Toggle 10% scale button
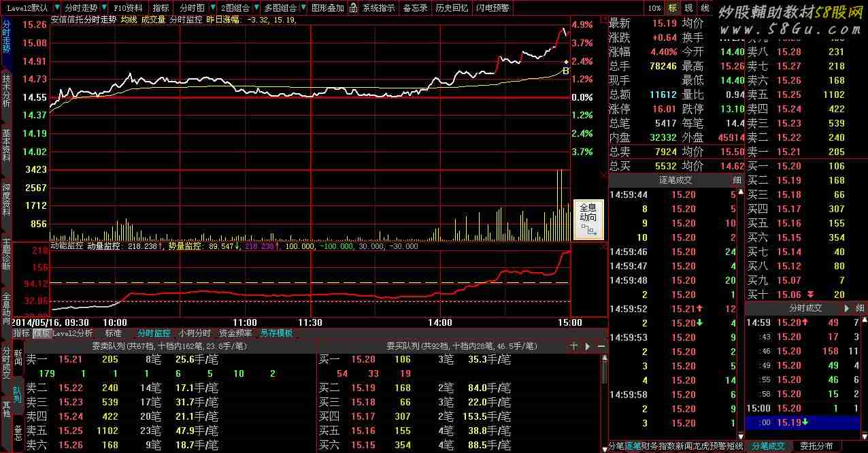868x453 pixels. (654, 7)
